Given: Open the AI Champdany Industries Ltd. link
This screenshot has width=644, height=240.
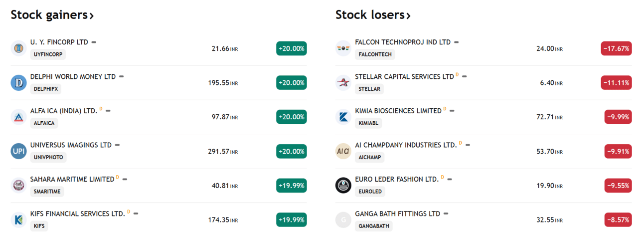Looking at the screenshot, I should tap(406, 145).
